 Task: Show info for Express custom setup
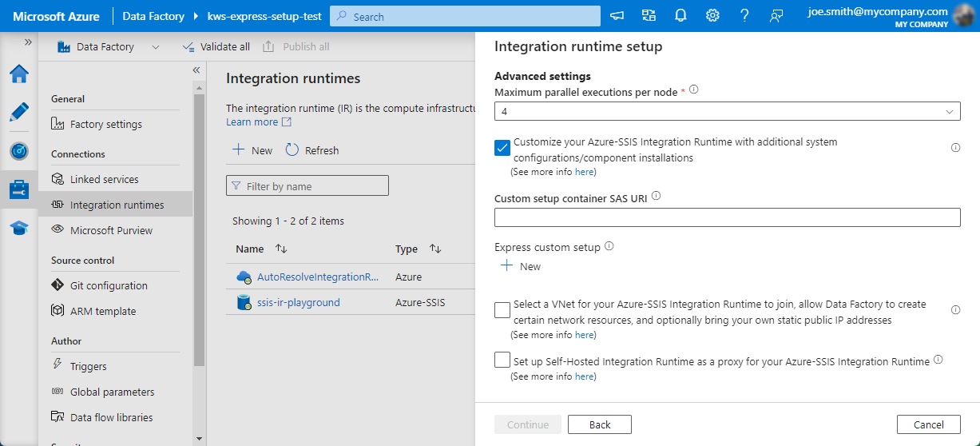[x=609, y=246]
